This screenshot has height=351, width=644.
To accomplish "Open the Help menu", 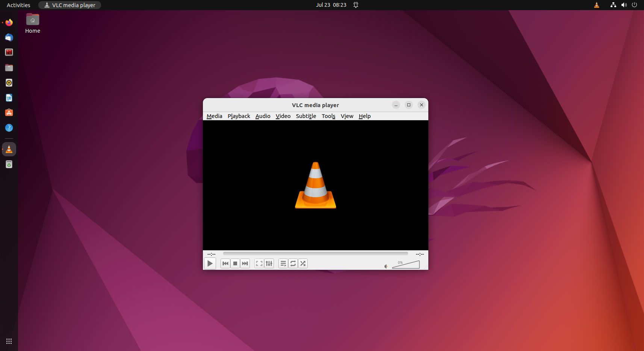I will point(364,116).
